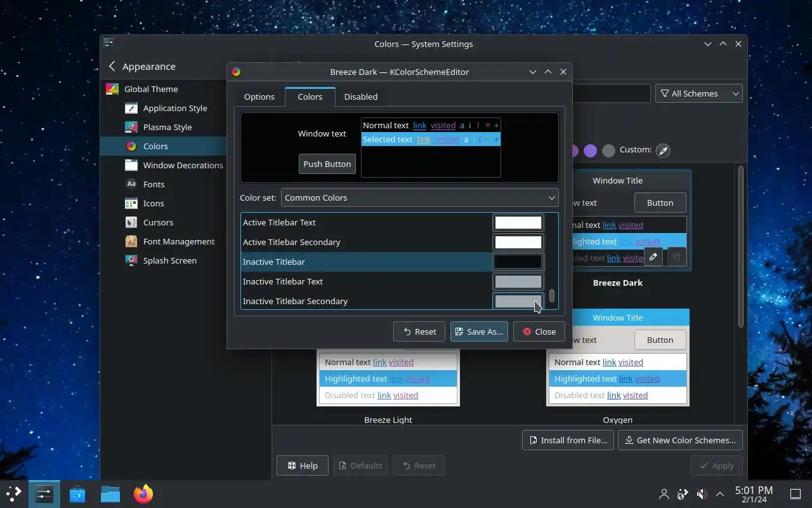Click the link in the Normal text preview row
812x508 pixels.
(419, 126)
